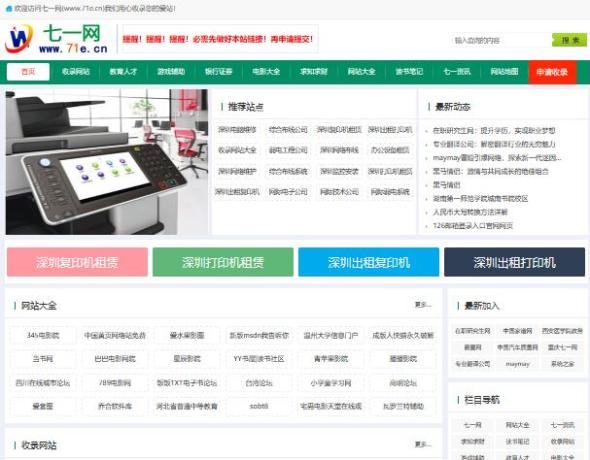Click the pink 深圳复印机租赁 banner

(77, 262)
